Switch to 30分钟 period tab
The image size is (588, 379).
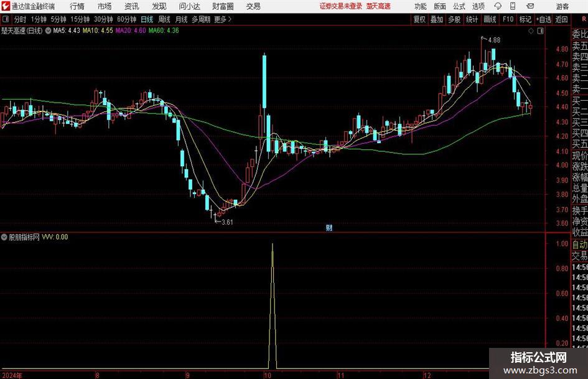click(103, 19)
